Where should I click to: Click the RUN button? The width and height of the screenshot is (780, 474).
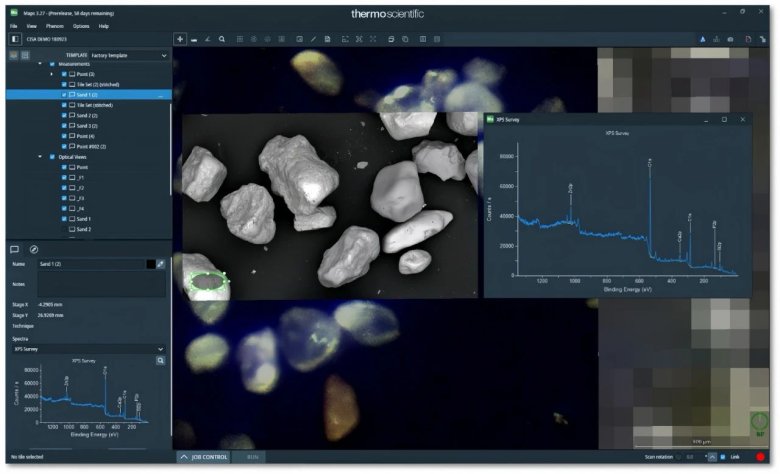pos(252,457)
